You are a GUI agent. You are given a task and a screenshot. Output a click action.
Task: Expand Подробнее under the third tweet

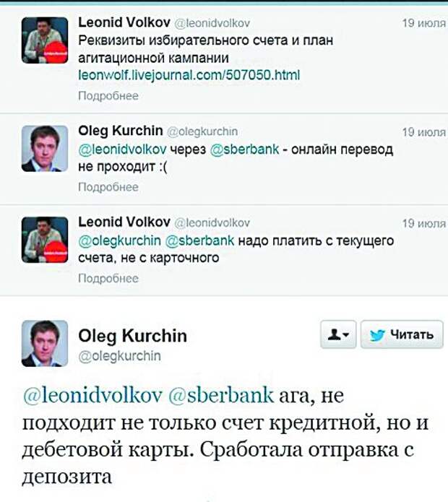(108, 278)
